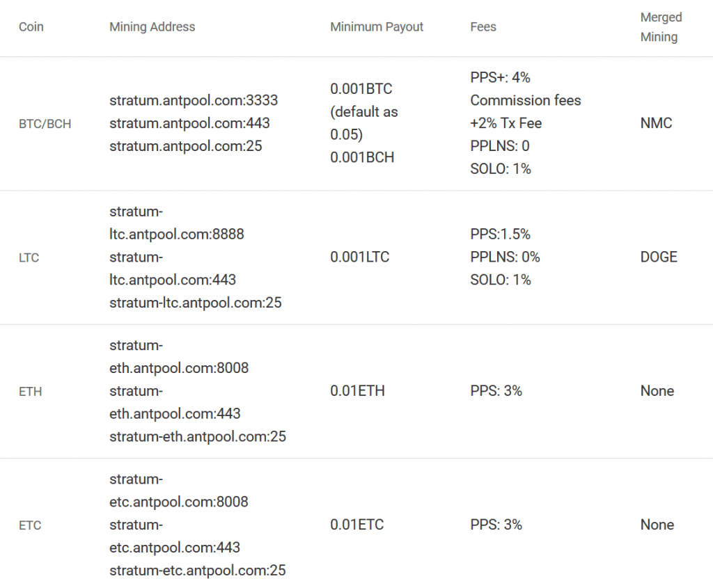The width and height of the screenshot is (713, 588).
Task: Click the Merged Mining column header
Action: pyautogui.click(x=661, y=27)
